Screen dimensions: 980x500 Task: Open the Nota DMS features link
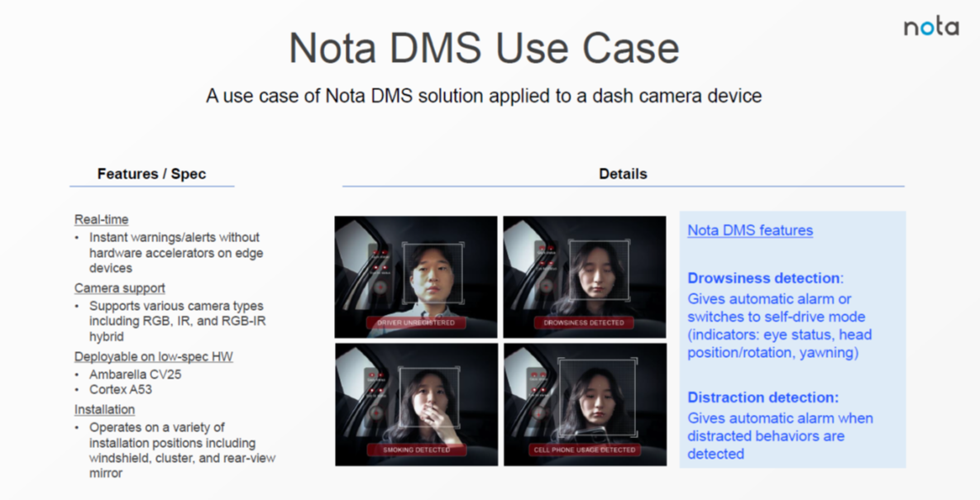click(x=750, y=231)
